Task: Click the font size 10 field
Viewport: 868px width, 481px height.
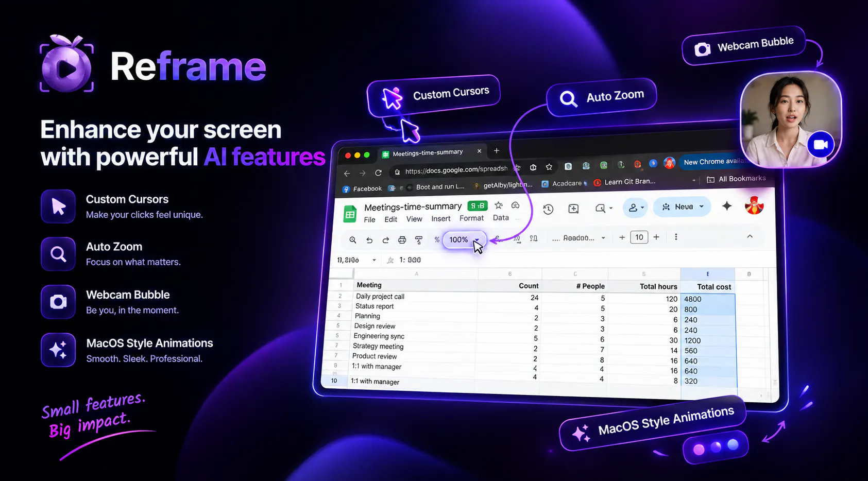Action: pyautogui.click(x=639, y=237)
